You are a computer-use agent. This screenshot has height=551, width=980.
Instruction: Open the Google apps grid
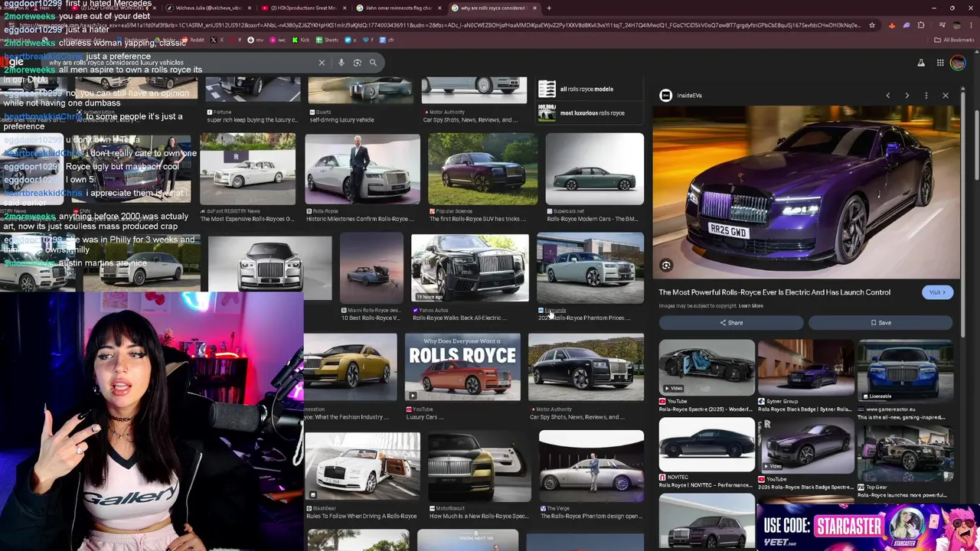(x=940, y=63)
